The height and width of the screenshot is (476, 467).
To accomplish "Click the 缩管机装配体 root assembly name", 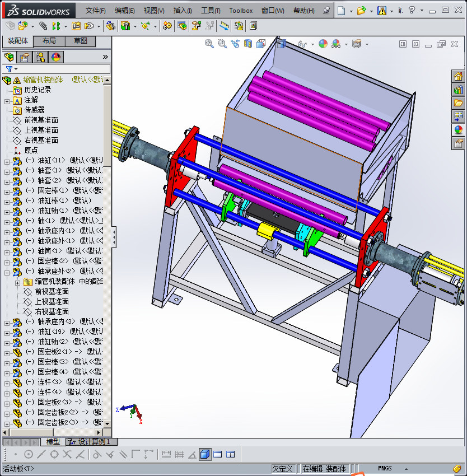I will 43,80.
